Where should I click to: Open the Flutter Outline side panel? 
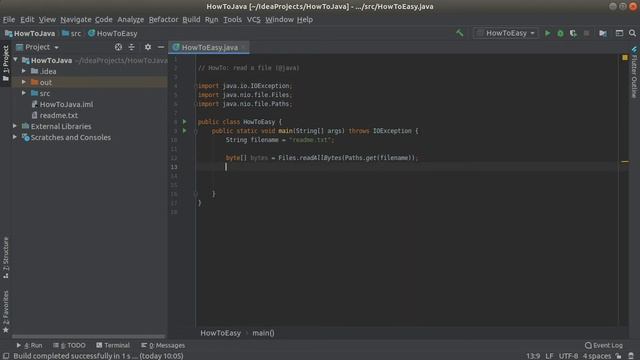point(634,73)
